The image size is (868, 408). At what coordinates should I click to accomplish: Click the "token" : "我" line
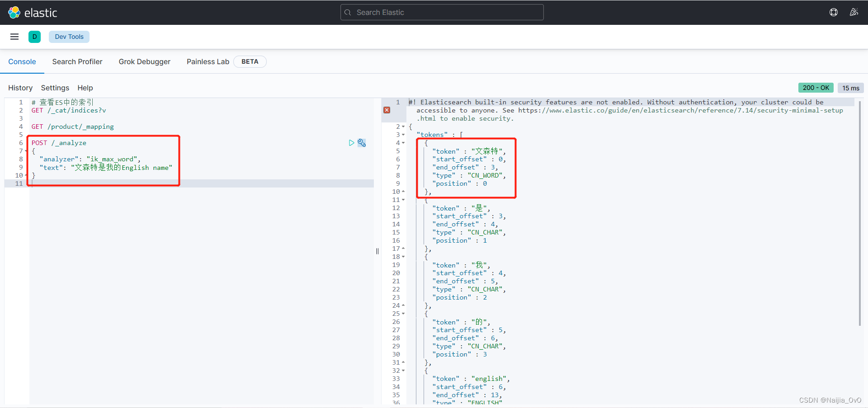pyautogui.click(x=462, y=265)
